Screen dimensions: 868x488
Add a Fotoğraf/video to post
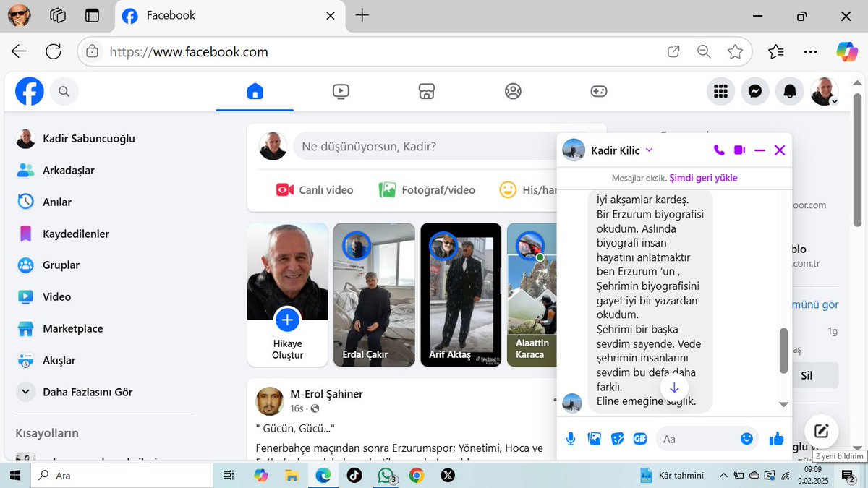click(x=427, y=190)
